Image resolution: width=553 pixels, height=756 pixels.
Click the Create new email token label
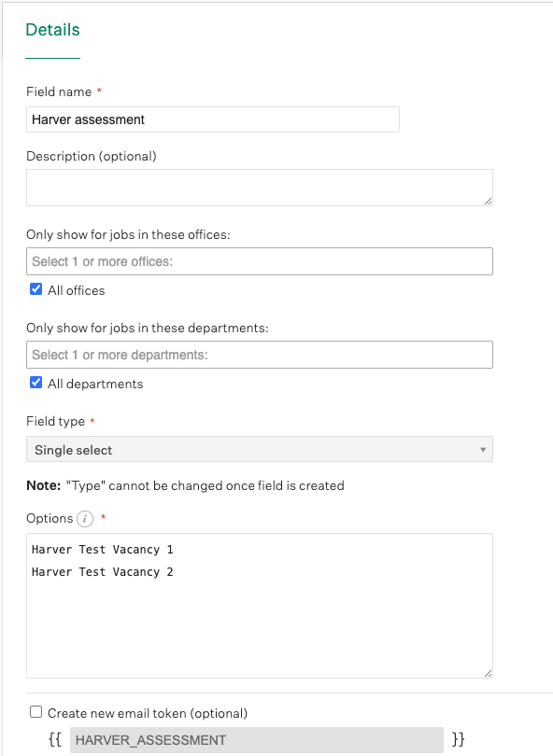[148, 714]
